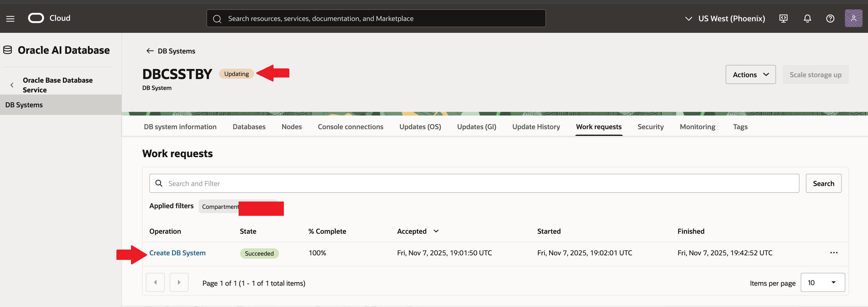Expand the Actions dropdown button

coord(750,74)
